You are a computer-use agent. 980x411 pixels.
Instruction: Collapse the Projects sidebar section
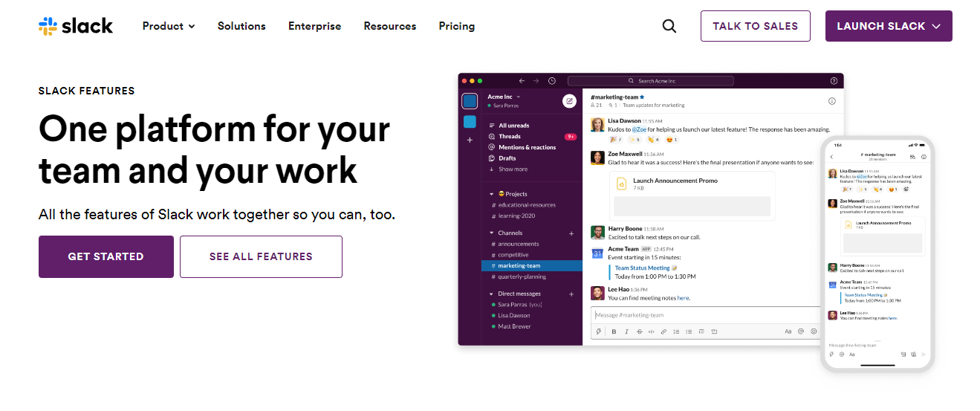point(492,194)
